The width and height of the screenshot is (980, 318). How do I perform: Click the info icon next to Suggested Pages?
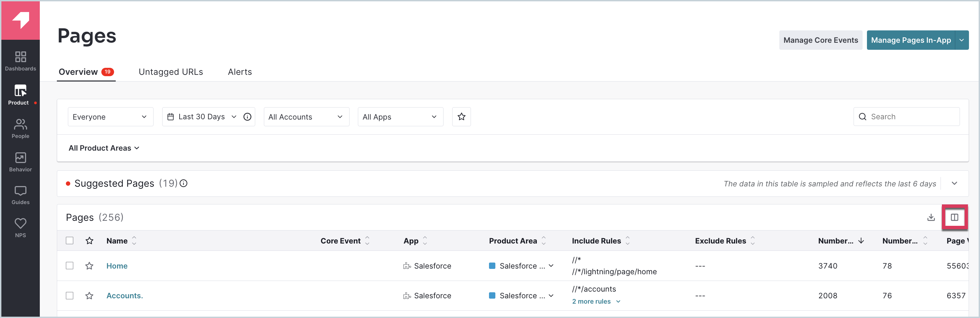click(183, 183)
